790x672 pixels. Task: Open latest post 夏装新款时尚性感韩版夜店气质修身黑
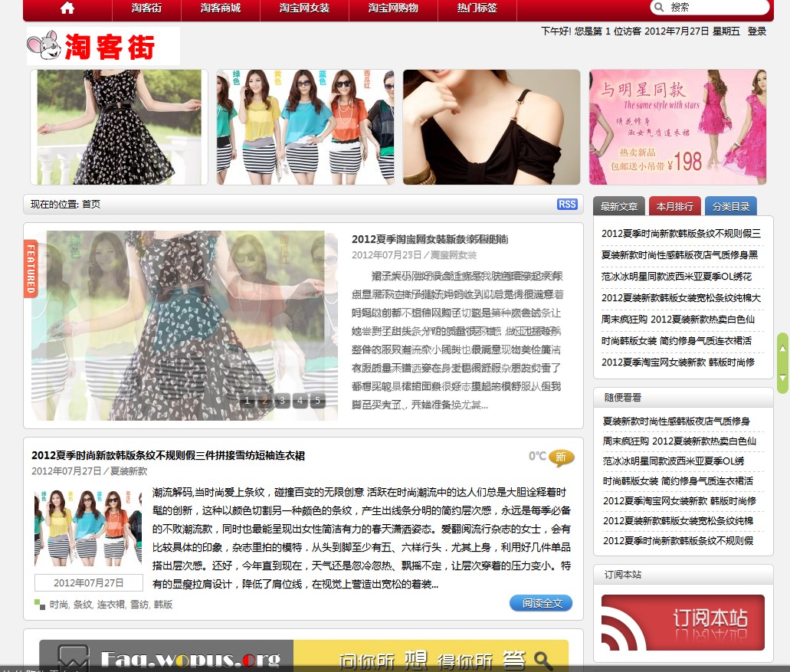click(x=680, y=255)
